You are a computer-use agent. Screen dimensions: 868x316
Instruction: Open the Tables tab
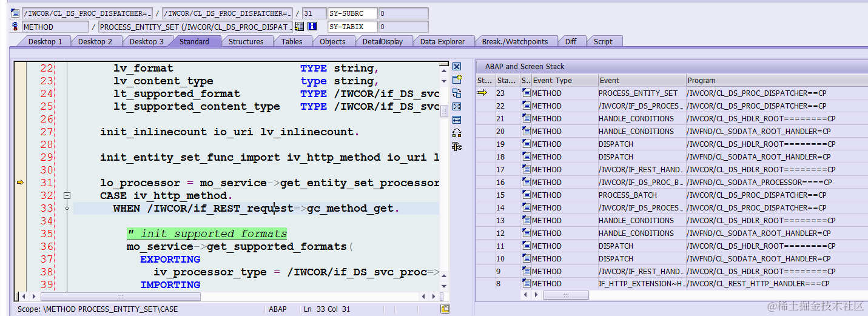[292, 41]
